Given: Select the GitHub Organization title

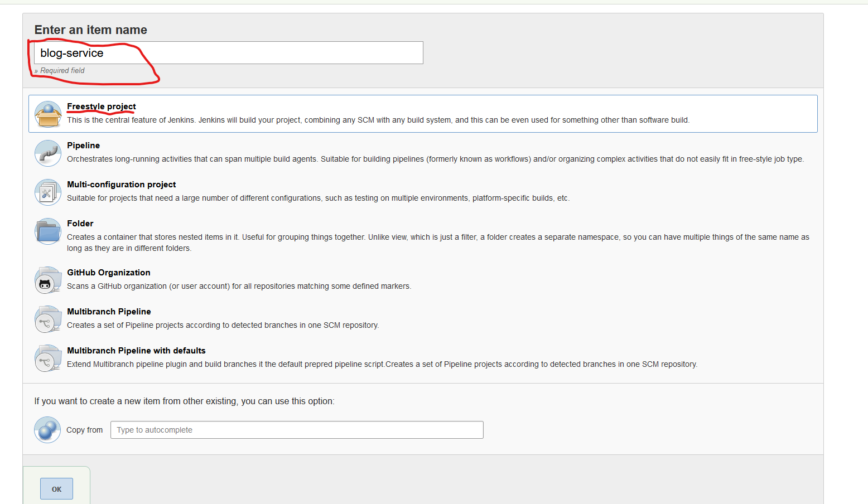Looking at the screenshot, I should pyautogui.click(x=109, y=273).
